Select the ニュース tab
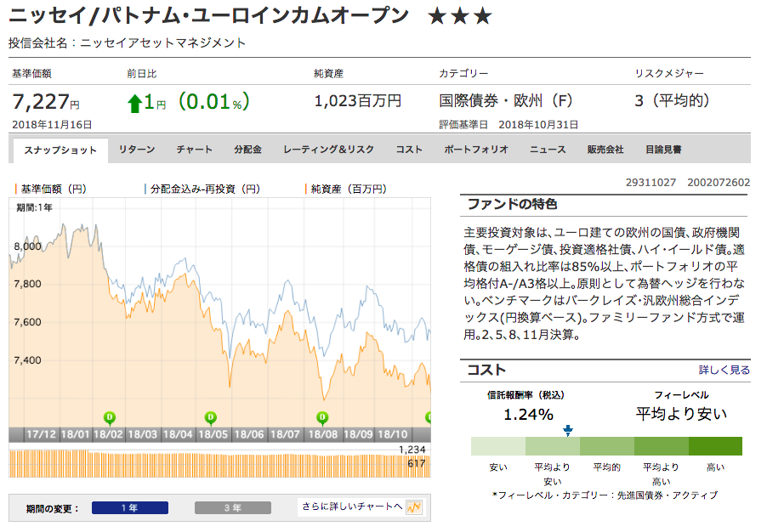Image resolution: width=767 pixels, height=532 pixels. tap(548, 150)
